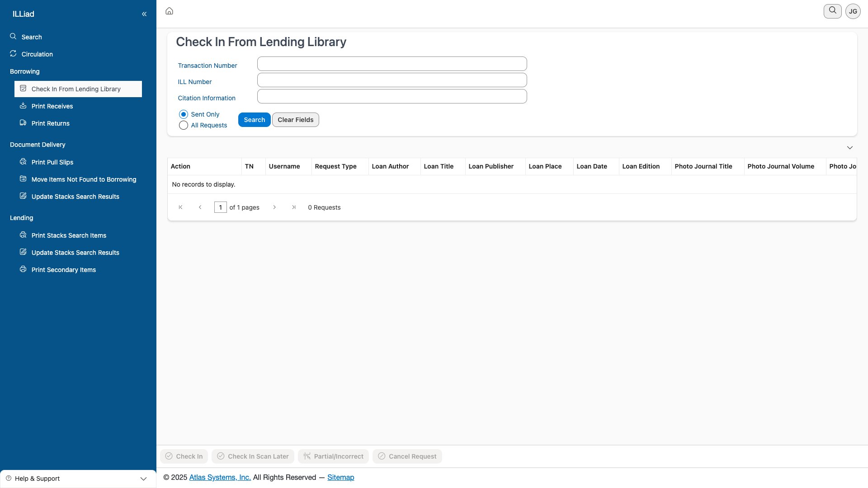868x488 pixels.
Task: Click the Check In Scan Later button
Action: tap(253, 456)
